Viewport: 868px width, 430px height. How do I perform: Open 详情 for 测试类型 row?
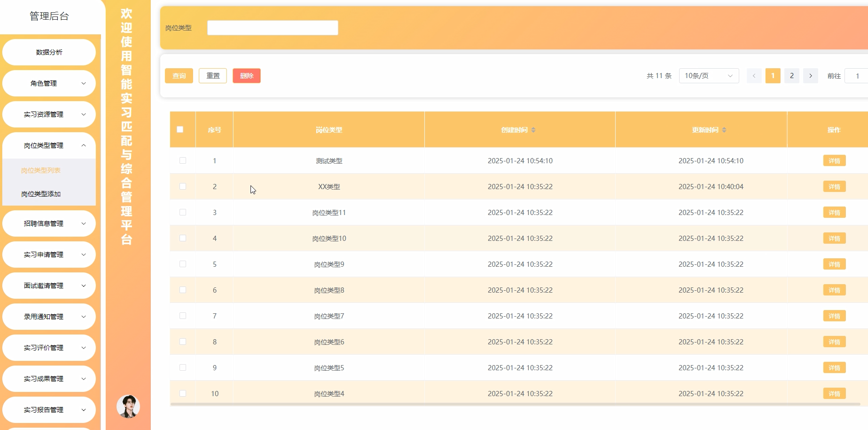click(x=835, y=160)
